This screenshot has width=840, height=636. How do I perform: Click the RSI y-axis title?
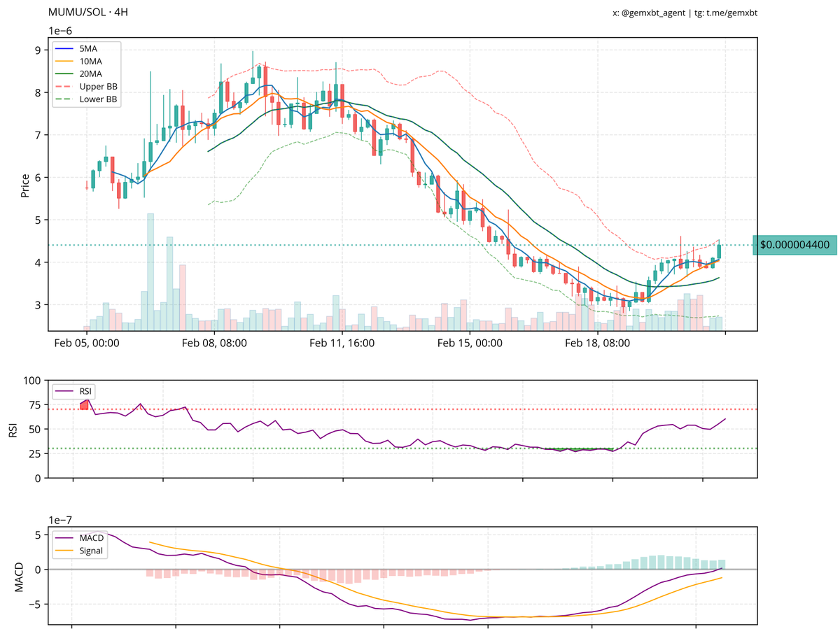(14, 429)
